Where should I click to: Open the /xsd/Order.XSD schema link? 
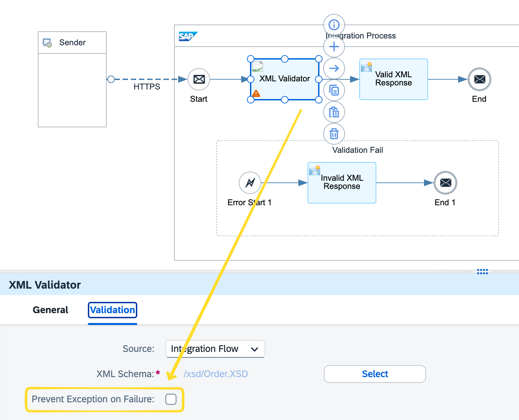[216, 374]
